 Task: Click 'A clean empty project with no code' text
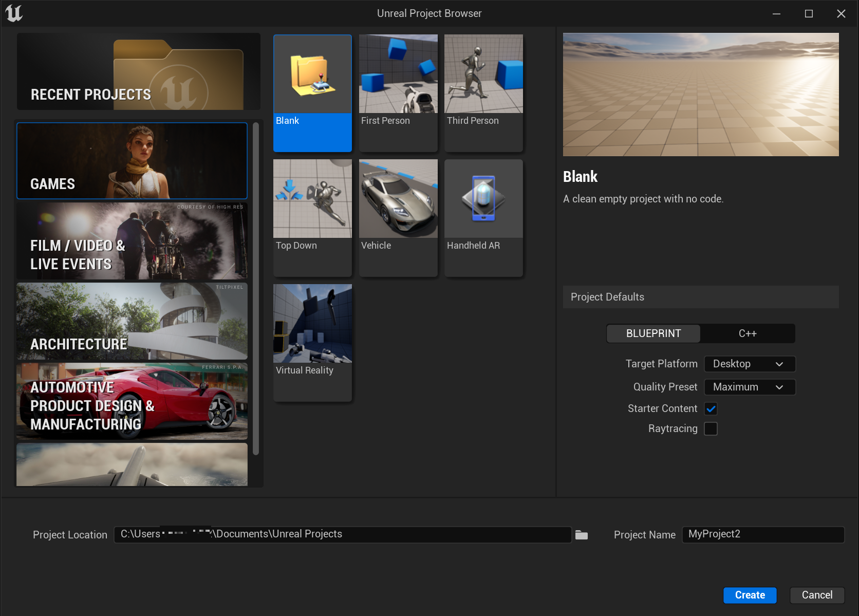coord(643,199)
